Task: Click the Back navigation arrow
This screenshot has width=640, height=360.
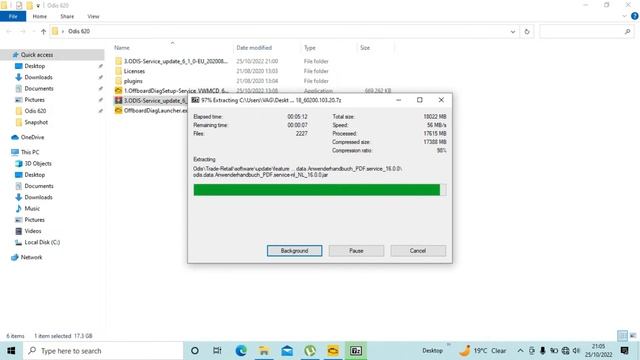Action: 9,31
